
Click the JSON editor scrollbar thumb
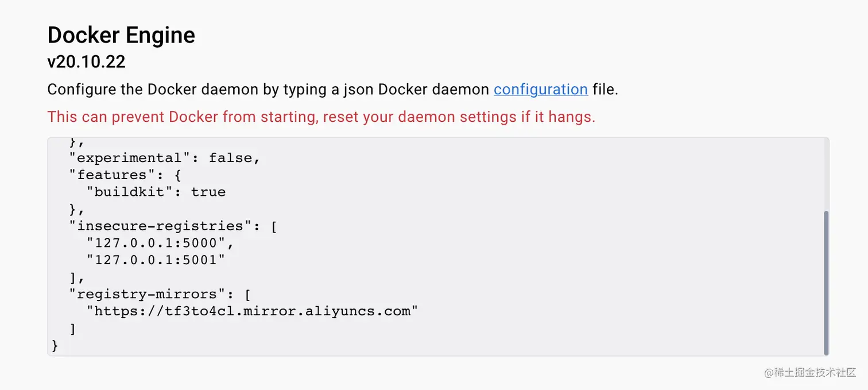pyautogui.click(x=826, y=283)
